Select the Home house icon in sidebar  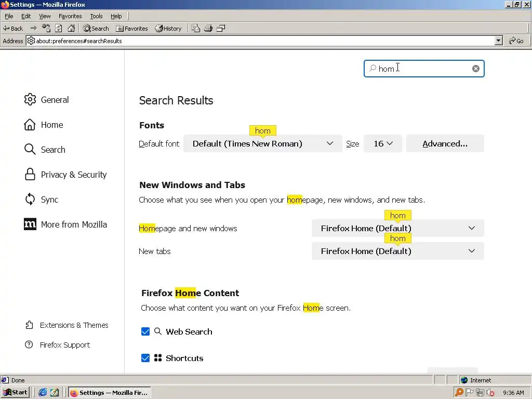30,125
